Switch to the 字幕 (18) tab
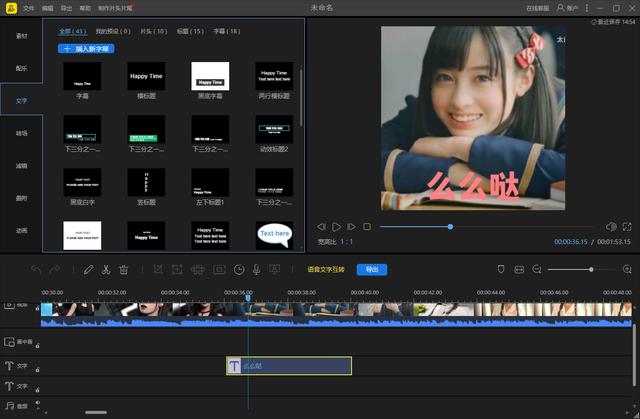 point(227,31)
